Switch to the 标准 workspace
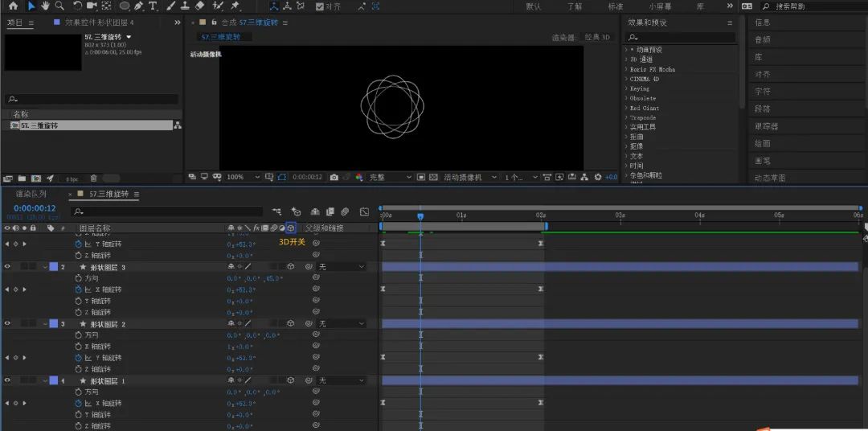 coord(616,6)
